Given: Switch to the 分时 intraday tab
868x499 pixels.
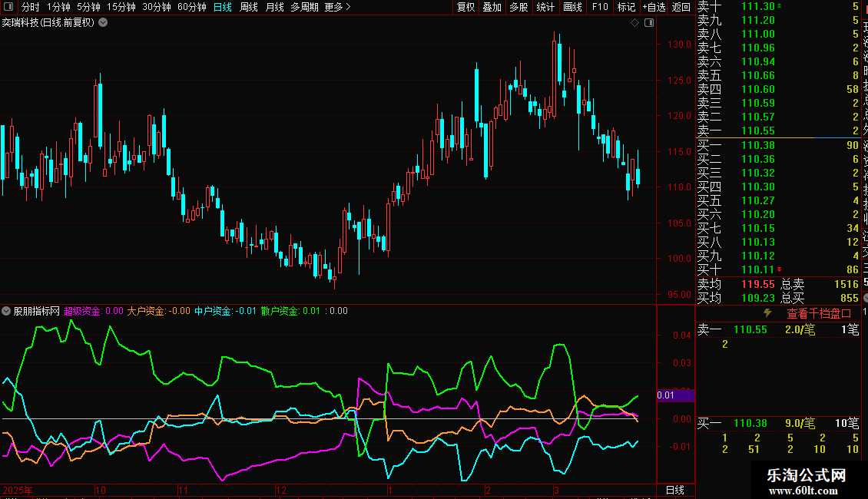Looking at the screenshot, I should (30, 7).
